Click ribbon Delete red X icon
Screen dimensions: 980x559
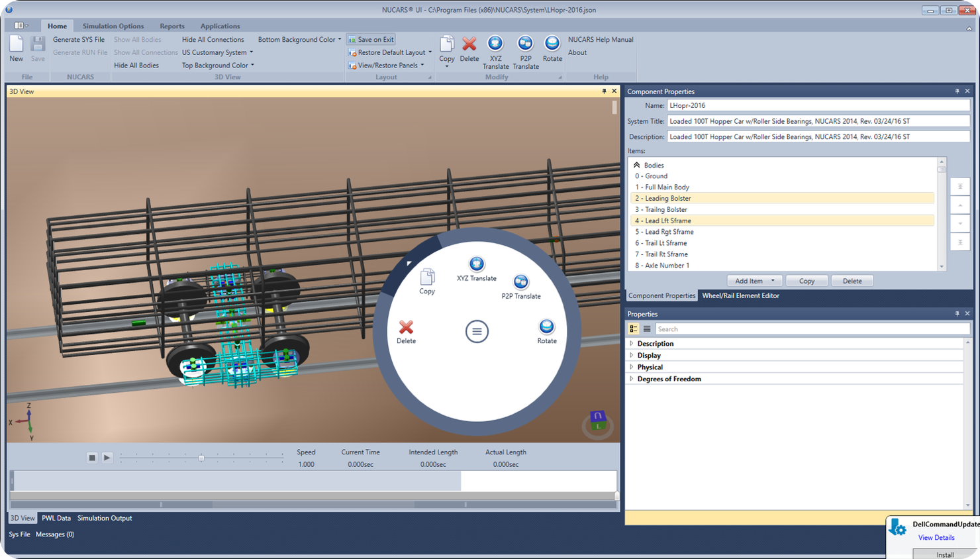[x=469, y=44]
